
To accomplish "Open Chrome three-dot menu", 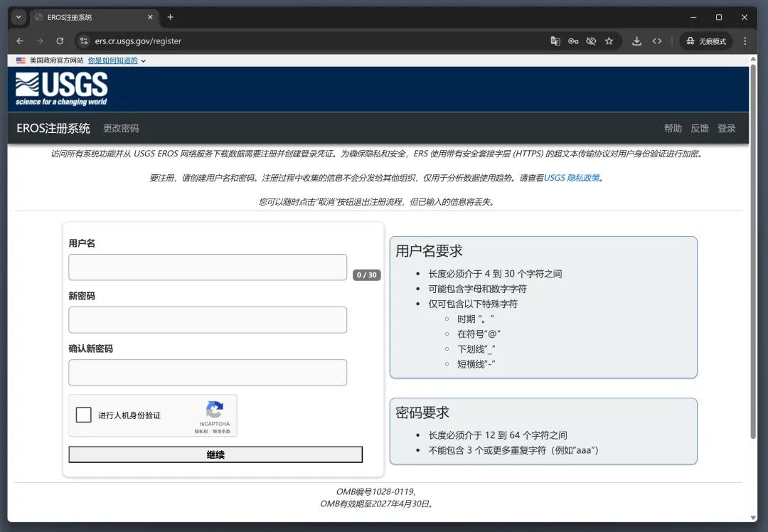I will (745, 41).
